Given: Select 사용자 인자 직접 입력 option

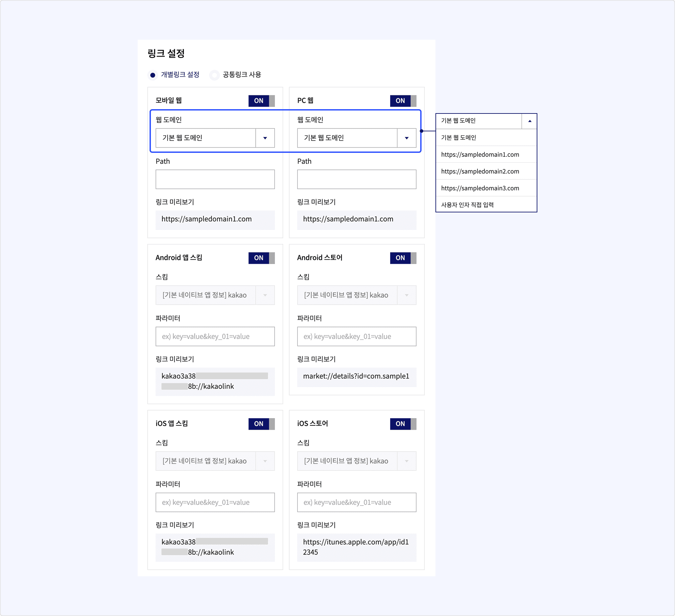Looking at the screenshot, I should 468,205.
